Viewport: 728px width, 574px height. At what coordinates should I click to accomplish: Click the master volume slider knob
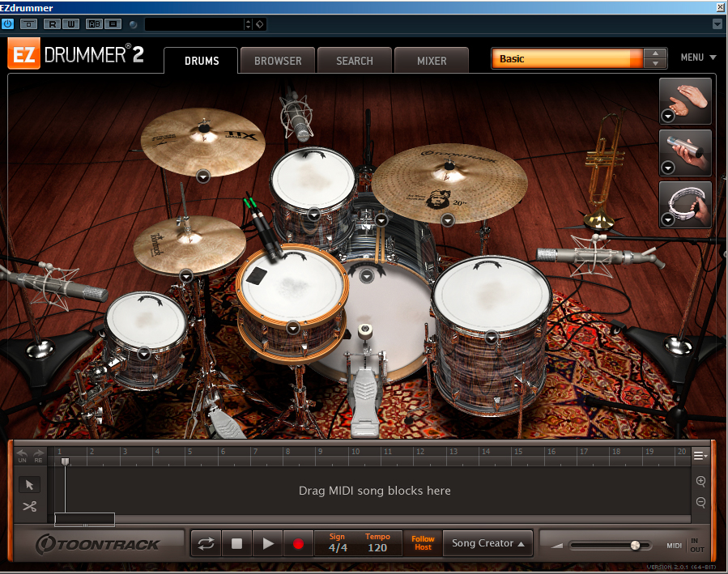tap(635, 546)
